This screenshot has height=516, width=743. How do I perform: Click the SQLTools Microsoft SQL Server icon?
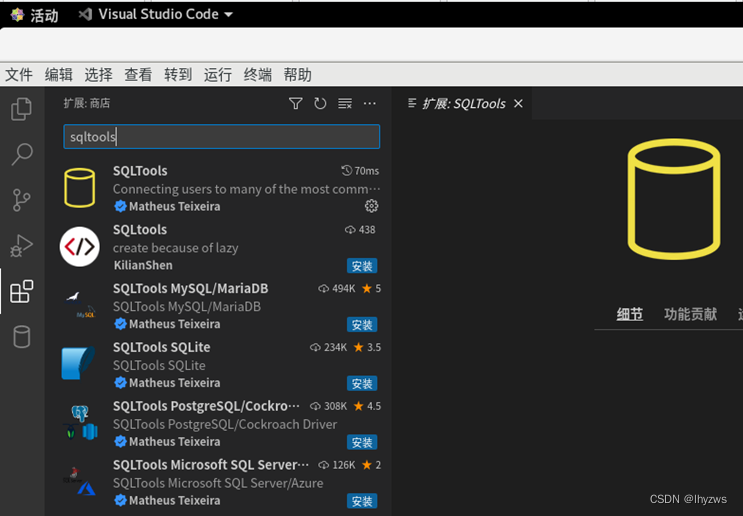(x=80, y=481)
